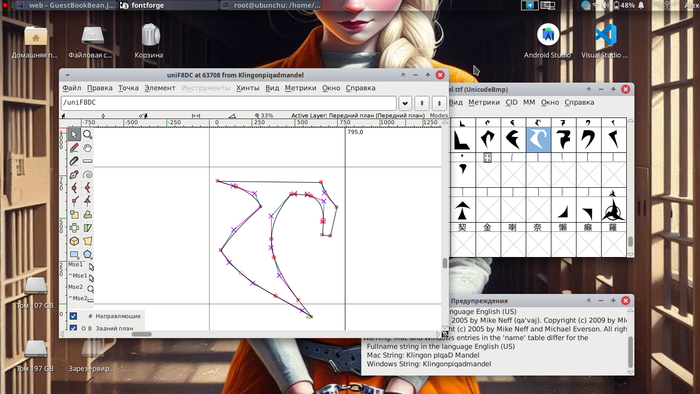
Task: Select the knife cut tool
Action: coord(74,161)
